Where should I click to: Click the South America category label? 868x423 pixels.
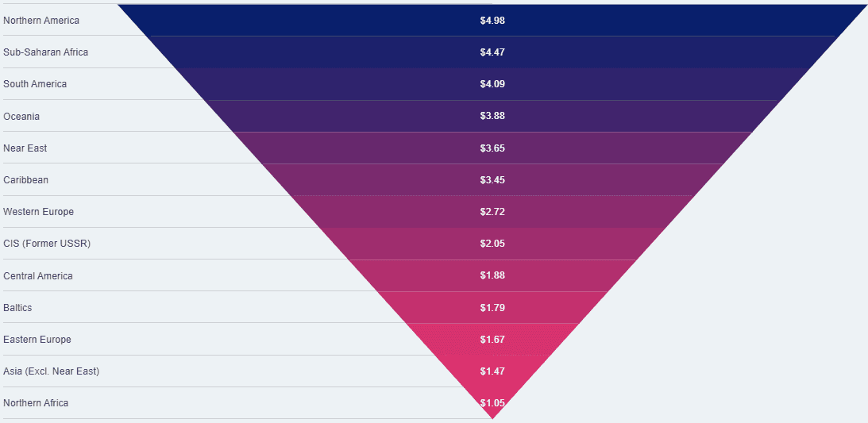point(35,84)
